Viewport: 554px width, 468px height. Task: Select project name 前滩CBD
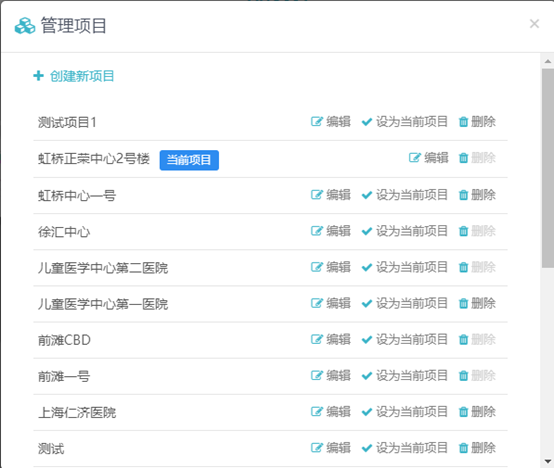pyautogui.click(x=64, y=340)
